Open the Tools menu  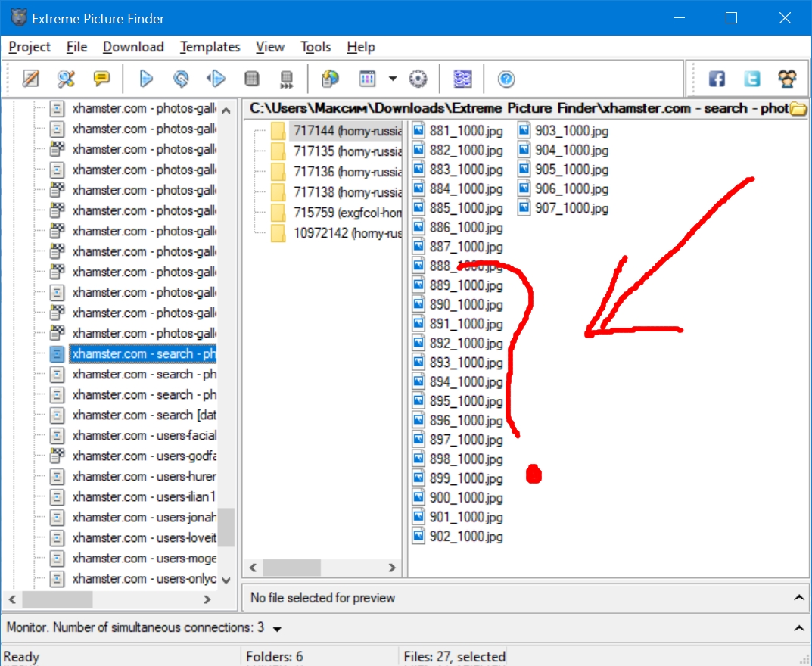(x=316, y=47)
